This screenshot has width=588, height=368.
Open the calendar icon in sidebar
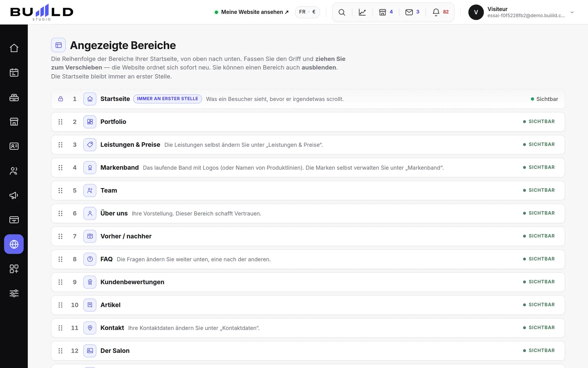tap(14, 72)
